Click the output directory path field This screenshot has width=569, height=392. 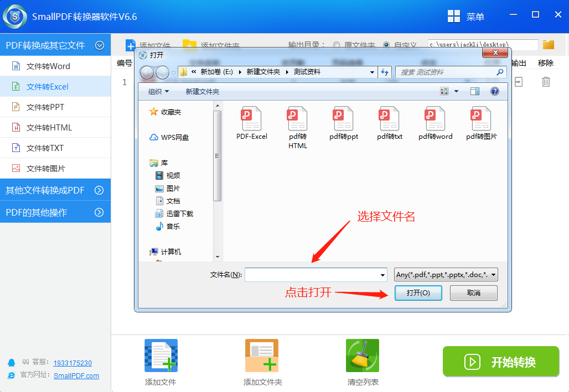click(x=483, y=45)
